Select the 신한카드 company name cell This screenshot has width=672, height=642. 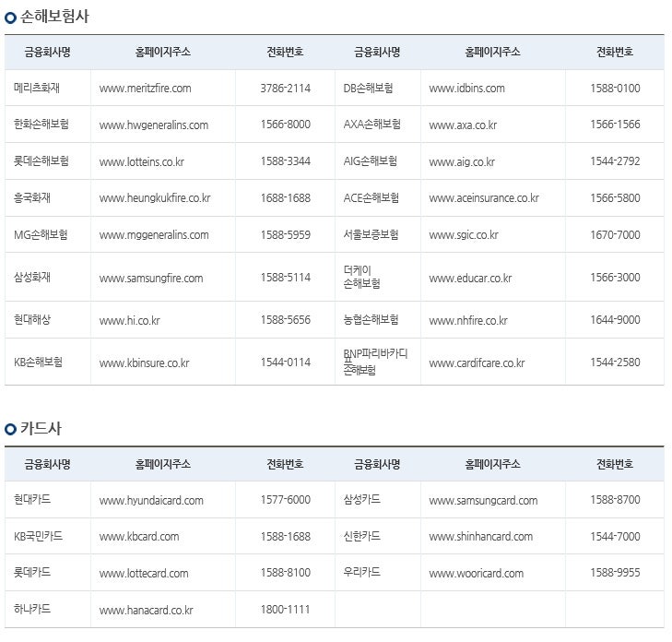(x=378, y=536)
